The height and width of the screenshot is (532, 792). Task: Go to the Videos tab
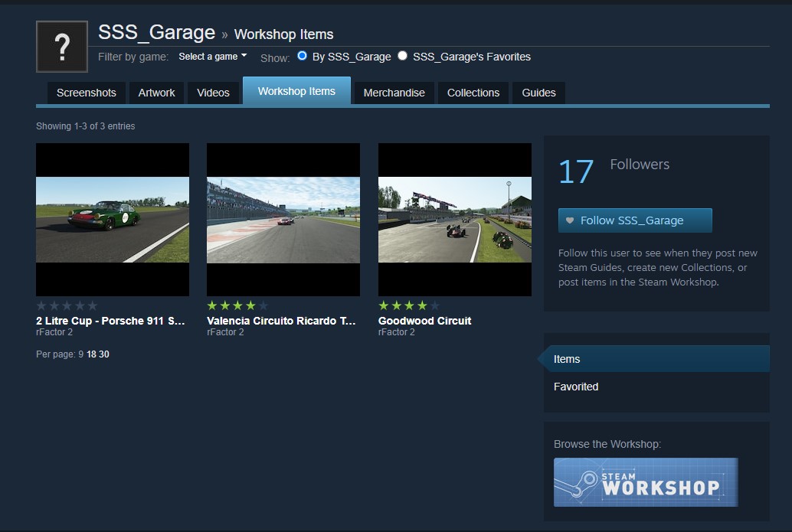click(213, 93)
